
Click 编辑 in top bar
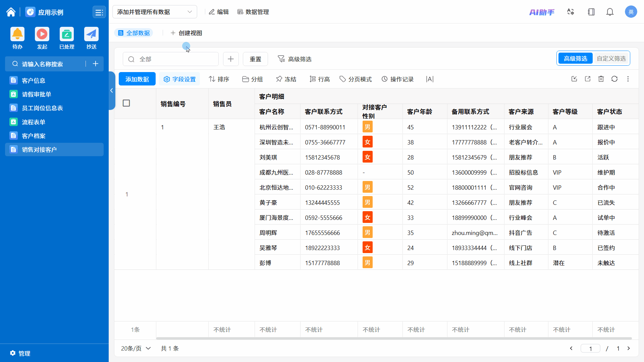[x=219, y=12]
